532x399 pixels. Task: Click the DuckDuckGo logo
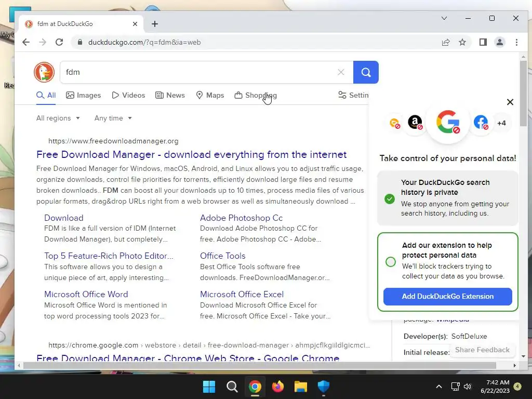click(44, 72)
